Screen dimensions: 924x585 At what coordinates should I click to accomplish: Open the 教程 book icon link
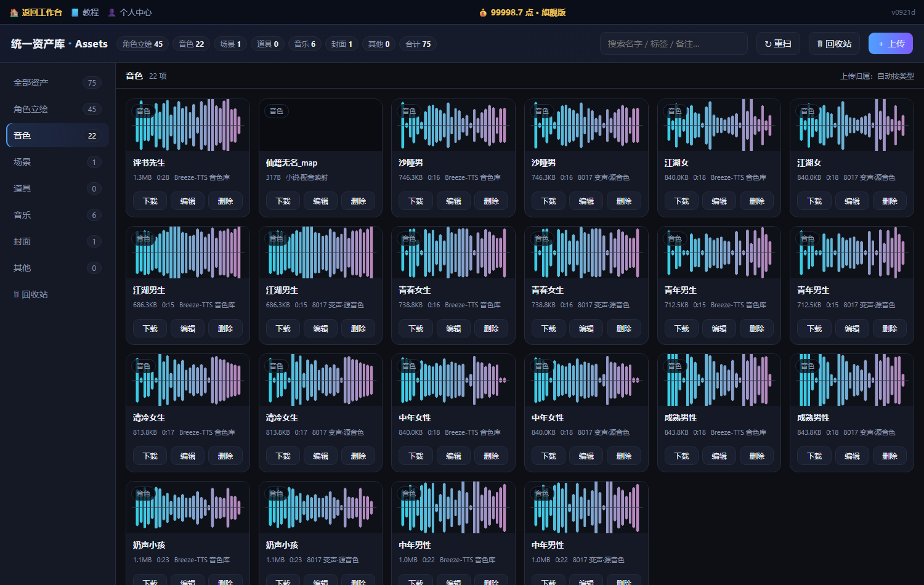click(85, 12)
